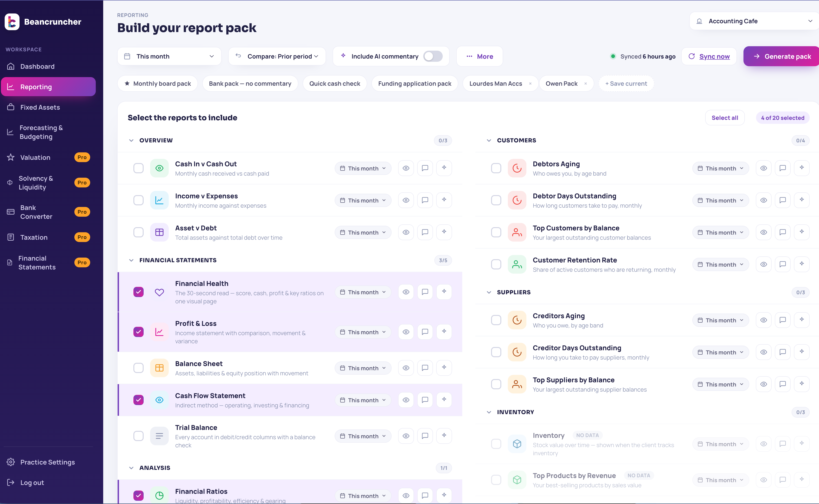Collapse the Financial Statements section
The image size is (819, 504).
click(x=131, y=260)
